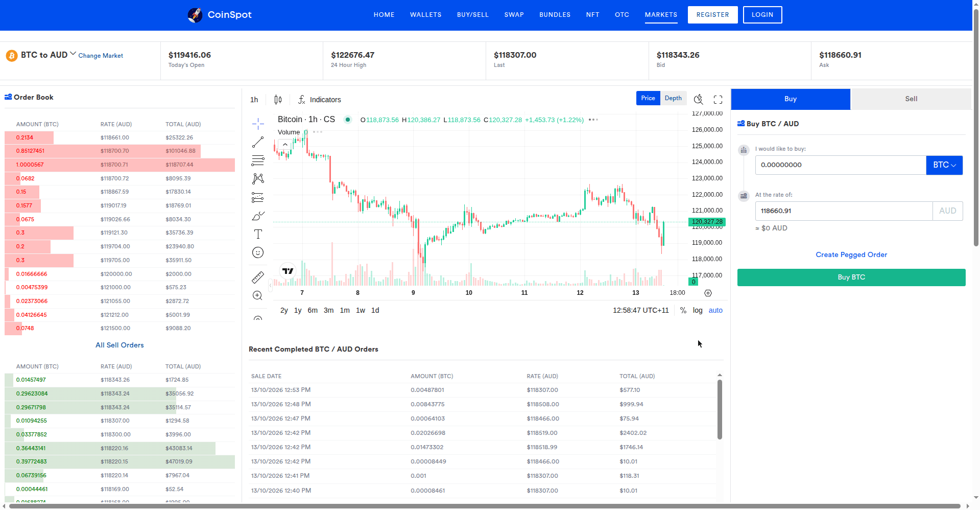Switch chart to Depth view
The width and height of the screenshot is (980, 510).
673,98
